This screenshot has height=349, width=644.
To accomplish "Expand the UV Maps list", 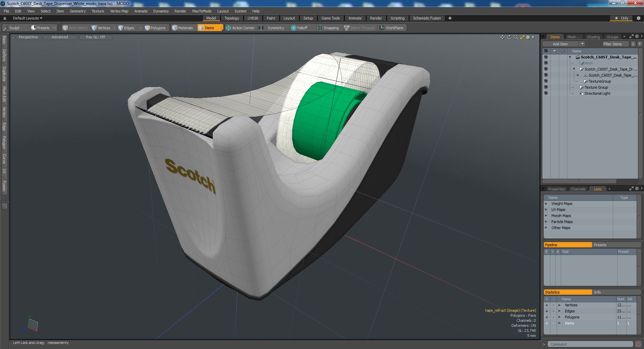I will click(546, 210).
